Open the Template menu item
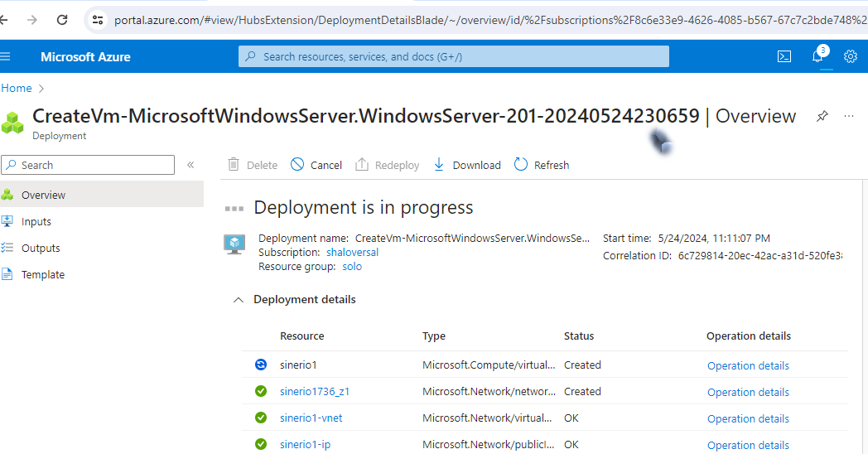Viewport: 868px width, 454px height. 43,274
